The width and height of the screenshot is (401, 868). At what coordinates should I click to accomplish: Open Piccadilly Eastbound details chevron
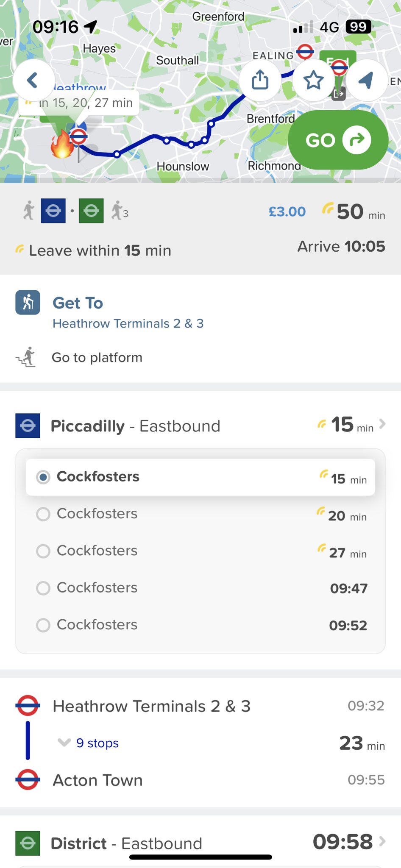[382, 424]
